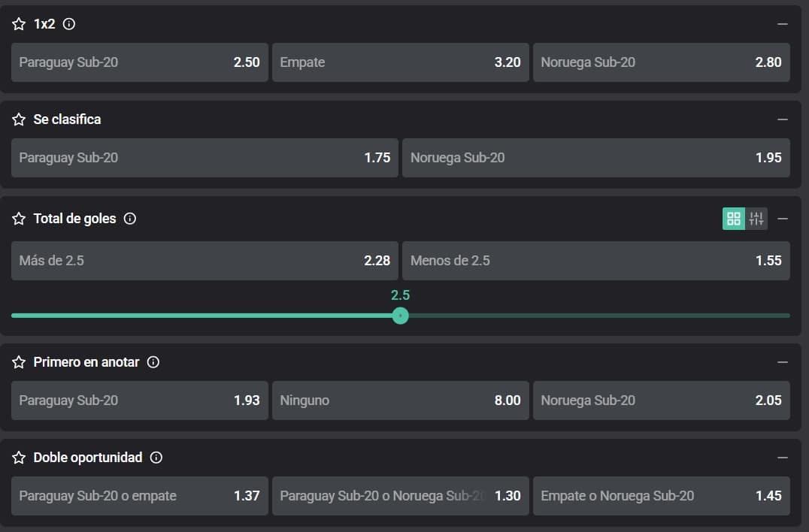Collapse the Primero en anotar section
Screen dimensions: 809x532
point(783,362)
